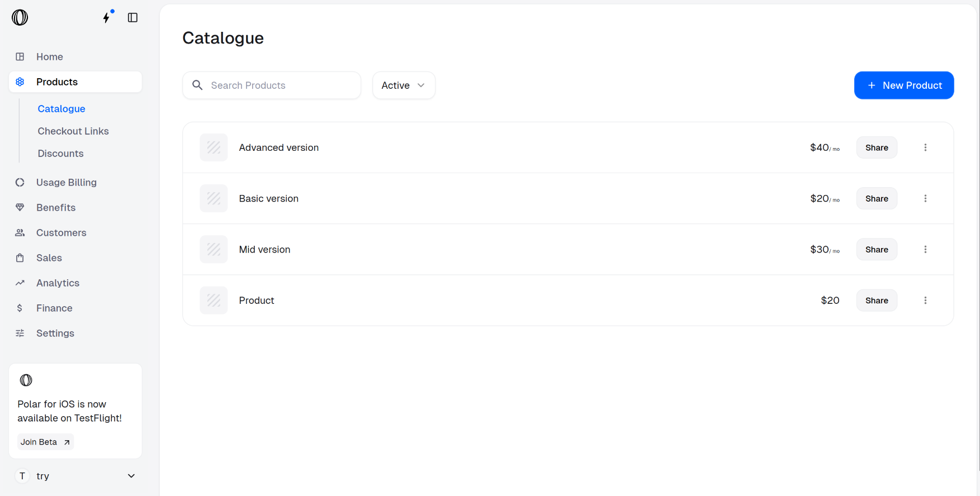This screenshot has height=496, width=980.
Task: Open more options for Advanced version
Action: [925, 147]
